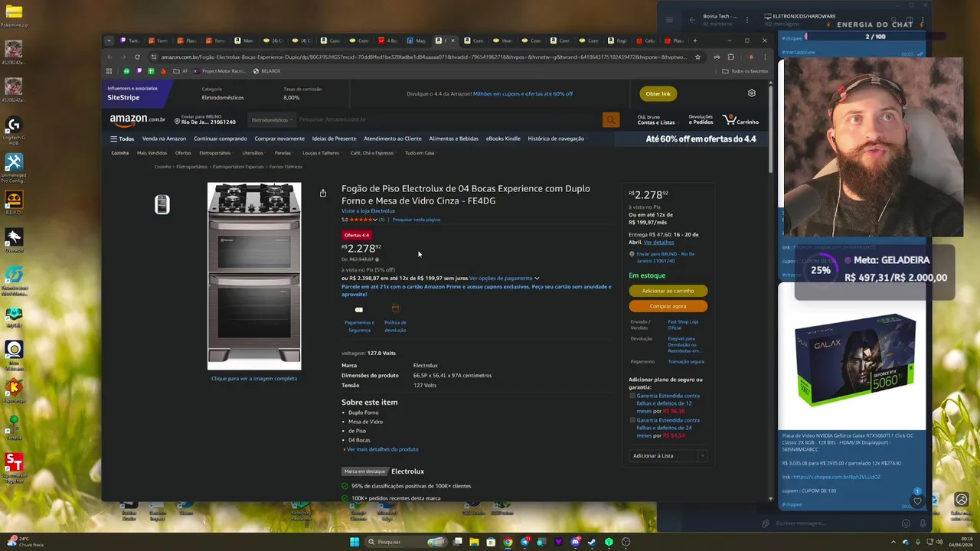Viewport: 980px width, 551px height.
Task: Open the Eletroportáteis submenu dropdown
Action: click(217, 153)
